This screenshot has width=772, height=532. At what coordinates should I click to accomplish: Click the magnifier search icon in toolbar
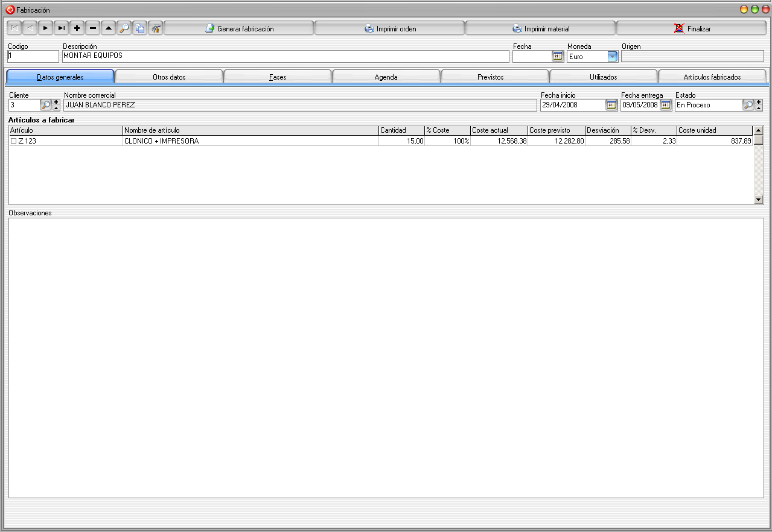pyautogui.click(x=124, y=28)
